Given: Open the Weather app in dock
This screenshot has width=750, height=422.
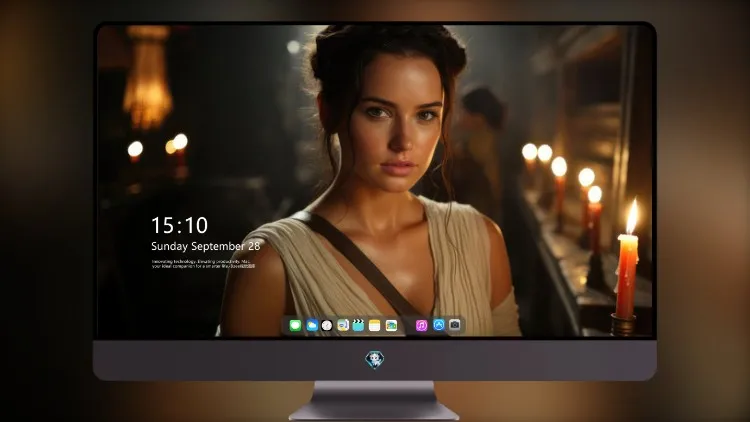Looking at the screenshot, I should click(312, 325).
